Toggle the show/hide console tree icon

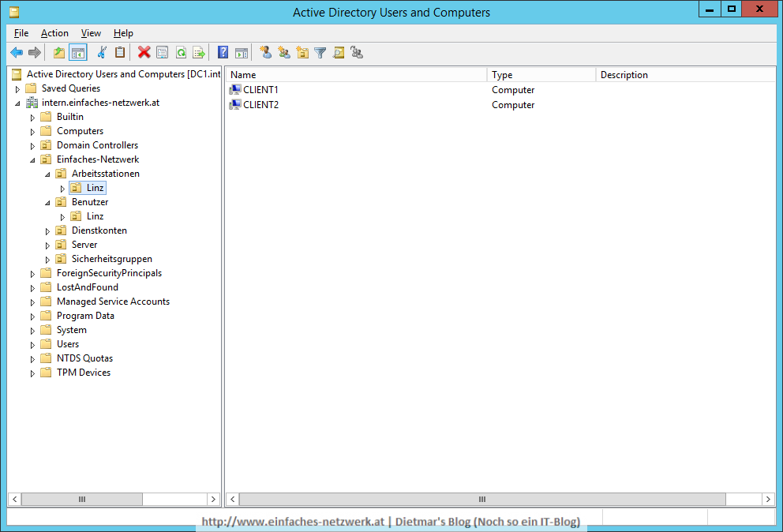pyautogui.click(x=78, y=52)
